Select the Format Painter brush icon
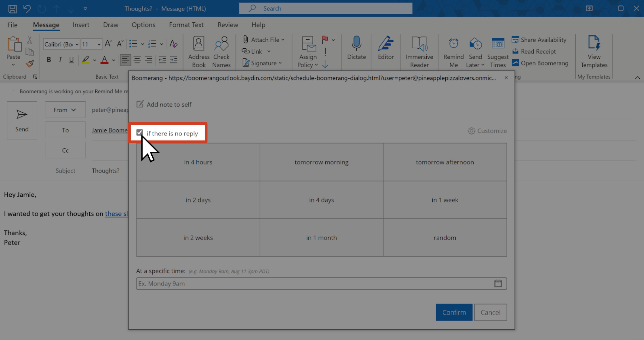Screen dimensions: 644x340 pos(30,64)
